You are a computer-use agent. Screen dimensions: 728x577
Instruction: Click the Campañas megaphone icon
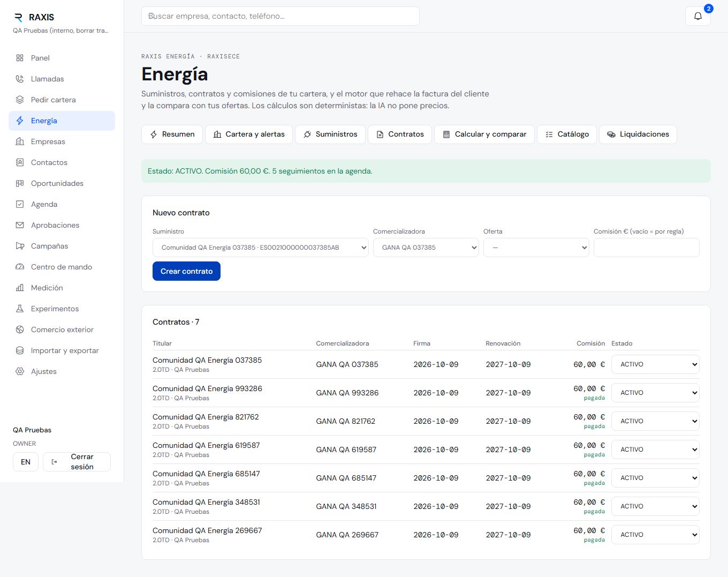point(20,246)
